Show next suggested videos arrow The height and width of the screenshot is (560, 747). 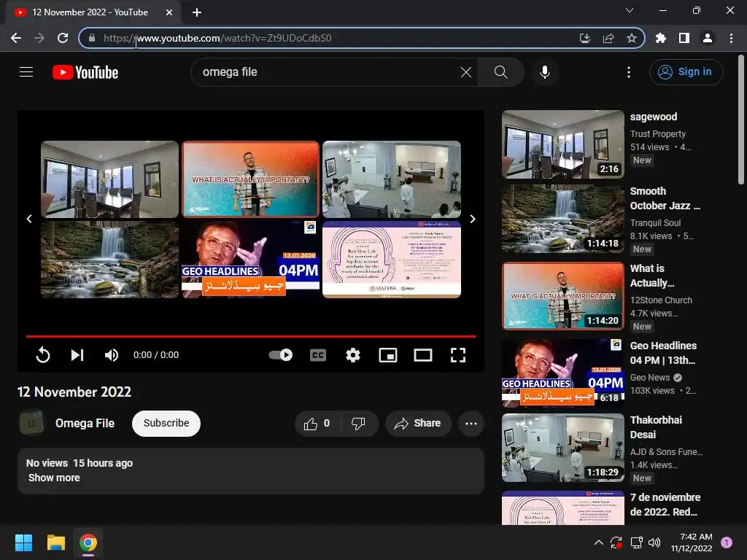473,219
